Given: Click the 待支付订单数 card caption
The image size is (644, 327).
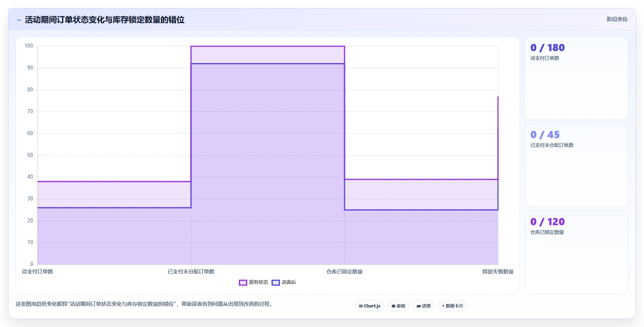Looking at the screenshot, I should 545,58.
